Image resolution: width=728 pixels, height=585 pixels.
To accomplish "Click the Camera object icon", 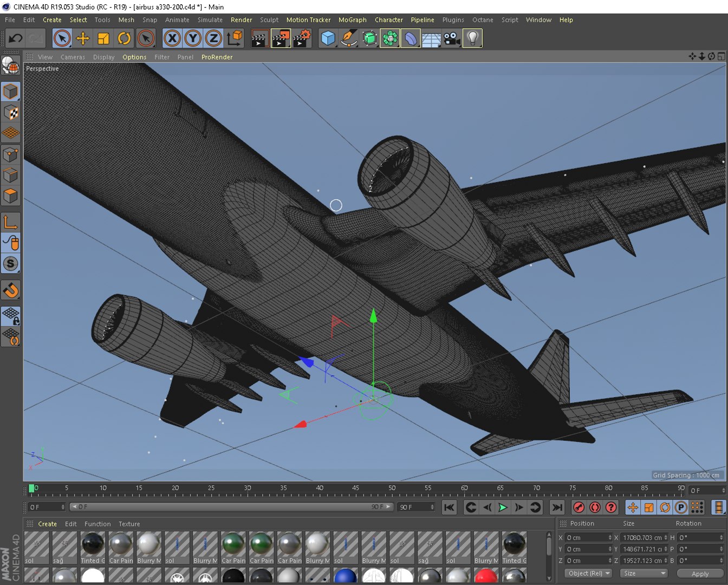I will (452, 38).
